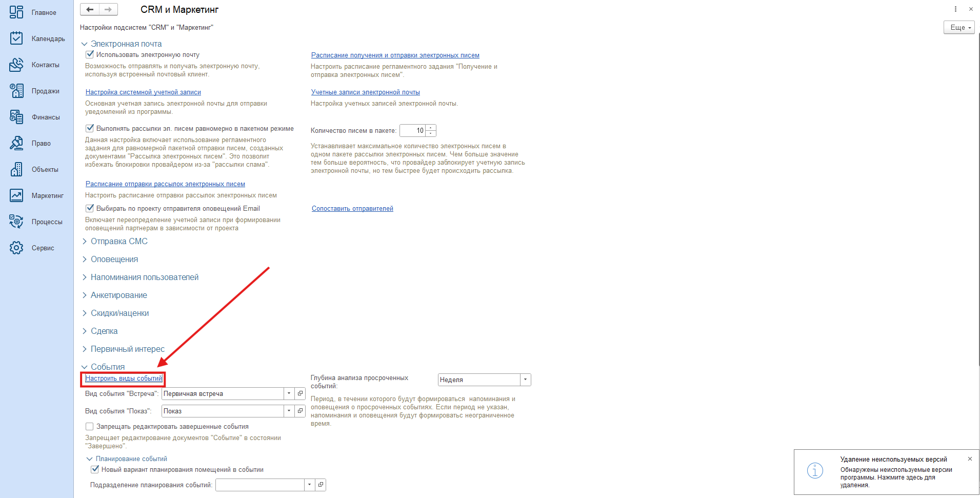Open the Еще menu button
Screen dimensions: 980x498
coord(958,27)
